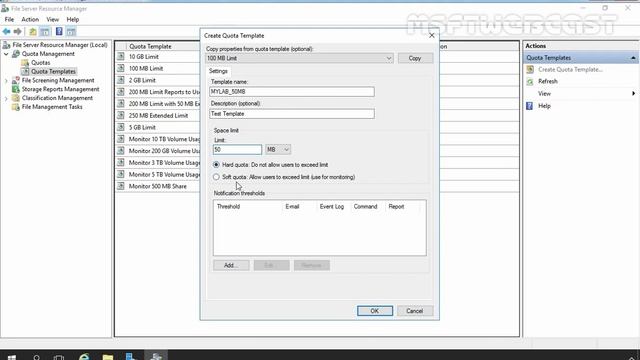Open the View menu
The width and height of the screenshot is (640, 360).
click(52, 19)
